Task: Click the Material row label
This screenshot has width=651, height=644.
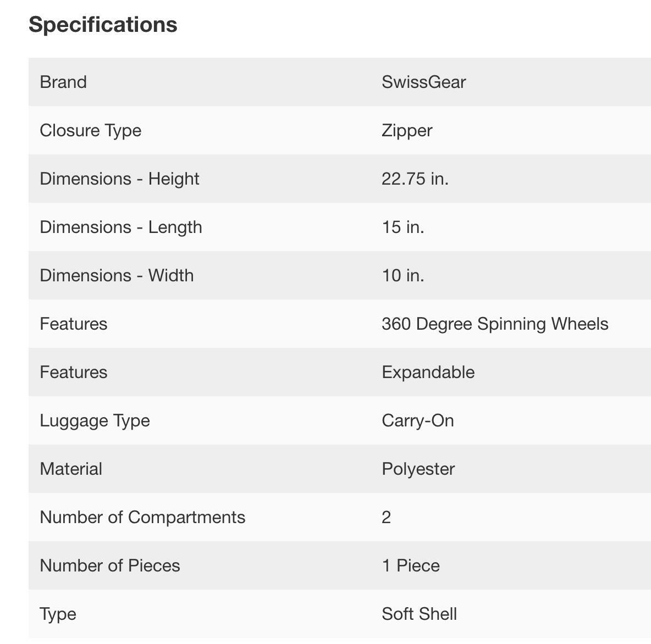Action: pyautogui.click(x=71, y=469)
